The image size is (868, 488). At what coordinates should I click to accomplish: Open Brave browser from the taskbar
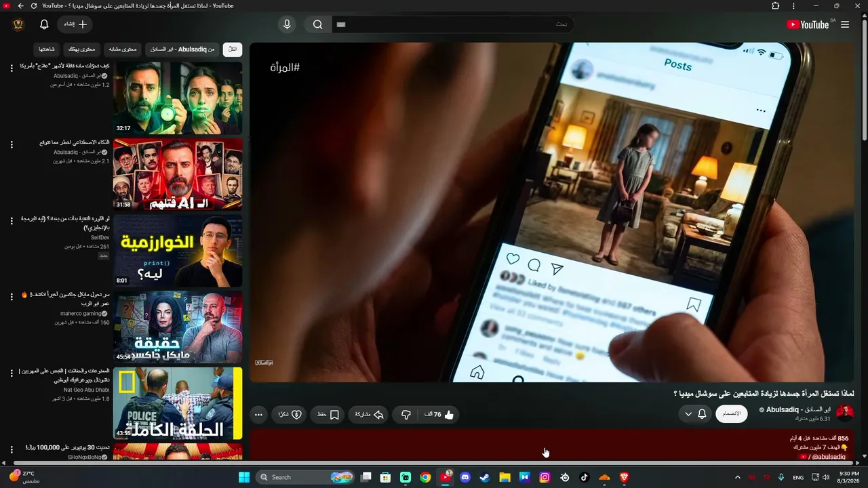pos(624,477)
